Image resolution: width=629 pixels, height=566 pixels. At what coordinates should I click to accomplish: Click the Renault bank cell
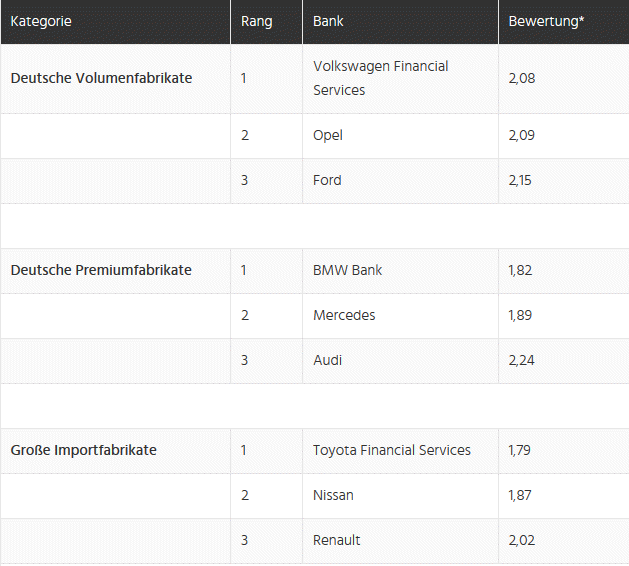tap(400, 541)
